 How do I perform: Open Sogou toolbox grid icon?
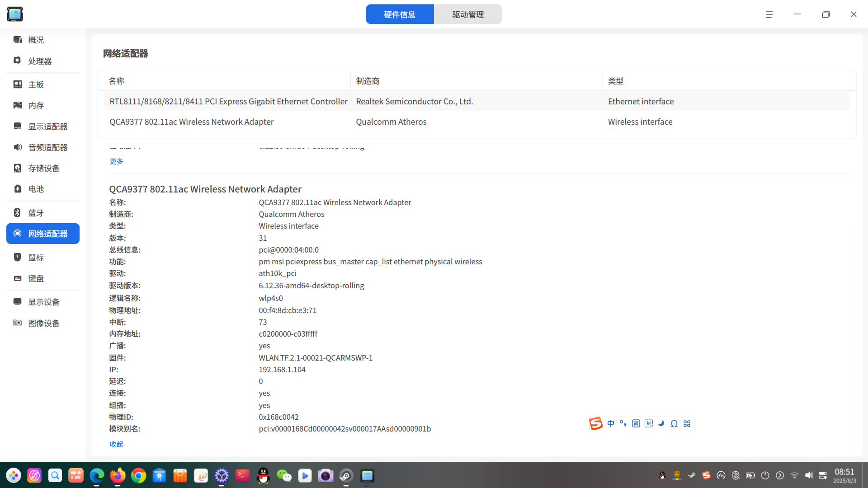[x=687, y=423]
